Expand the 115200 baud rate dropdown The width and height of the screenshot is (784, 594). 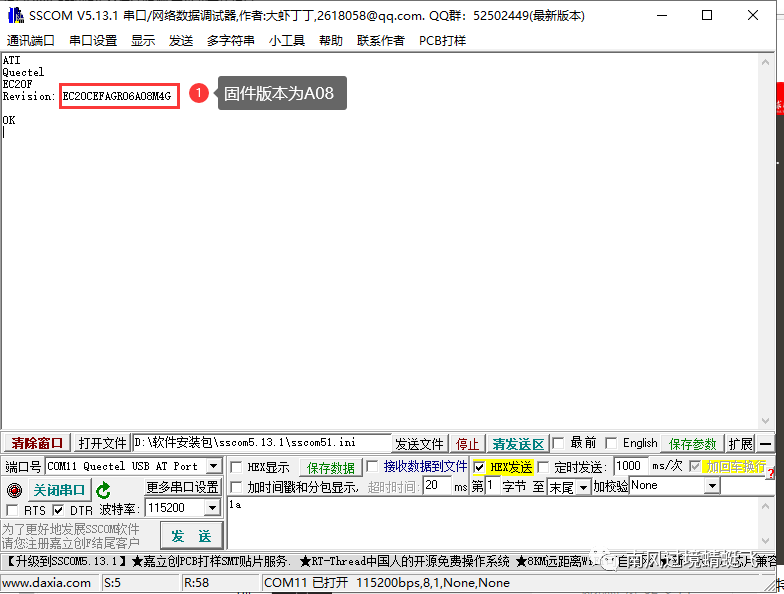click(x=212, y=508)
